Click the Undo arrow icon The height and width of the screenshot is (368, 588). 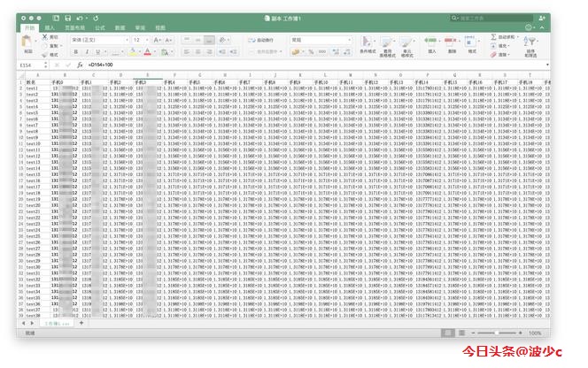click(80, 19)
